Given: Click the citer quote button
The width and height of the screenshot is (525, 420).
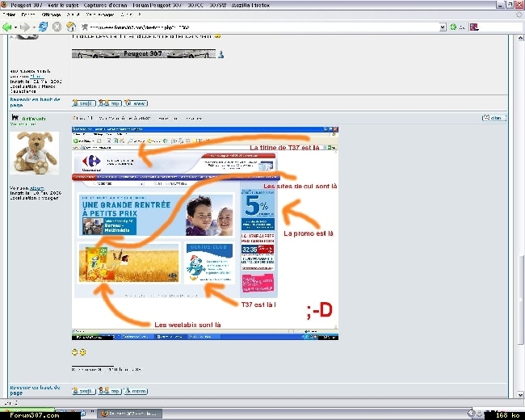Looking at the screenshot, I should click(493, 118).
